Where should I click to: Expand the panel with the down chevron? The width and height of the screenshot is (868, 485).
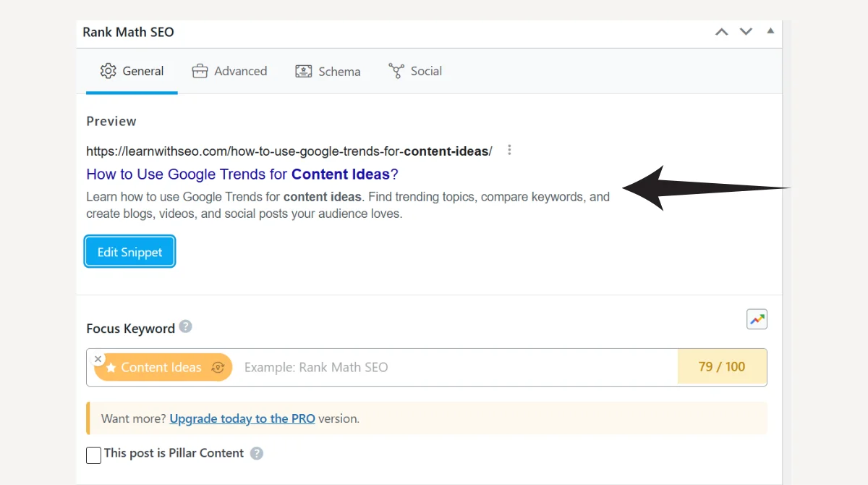pyautogui.click(x=745, y=32)
